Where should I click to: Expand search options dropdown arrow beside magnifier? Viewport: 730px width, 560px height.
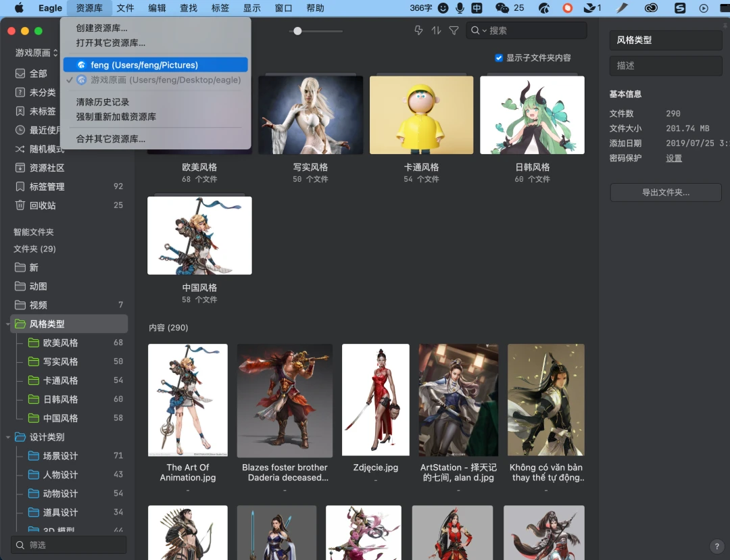tap(484, 30)
